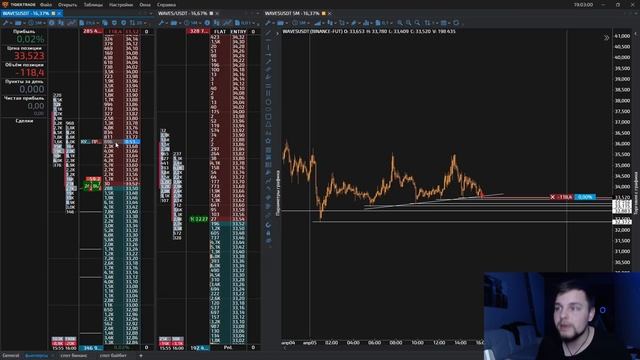The width and height of the screenshot is (640, 360).
Task: Click the position price 33,523 value
Action: (x=29, y=56)
